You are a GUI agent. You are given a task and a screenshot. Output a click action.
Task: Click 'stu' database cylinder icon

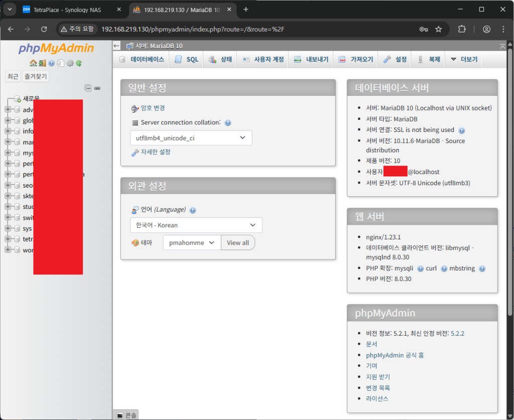click(x=17, y=207)
